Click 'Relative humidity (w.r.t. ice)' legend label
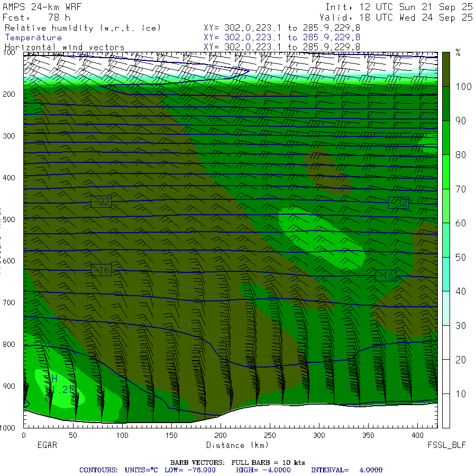This screenshot has height=476, width=476. 83,28
